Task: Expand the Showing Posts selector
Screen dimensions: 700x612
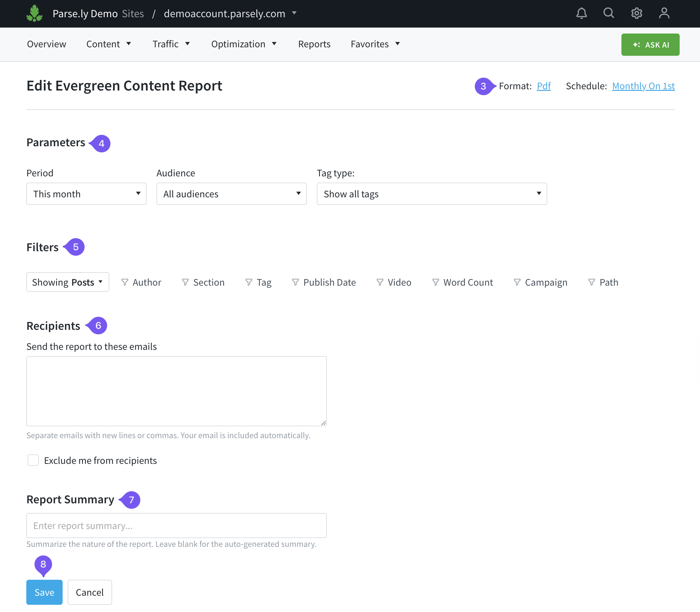Action: tap(68, 283)
